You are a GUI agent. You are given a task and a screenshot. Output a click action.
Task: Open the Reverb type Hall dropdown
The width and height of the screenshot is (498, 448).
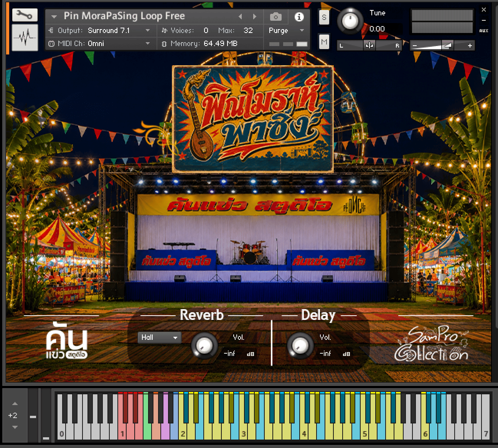(x=159, y=338)
